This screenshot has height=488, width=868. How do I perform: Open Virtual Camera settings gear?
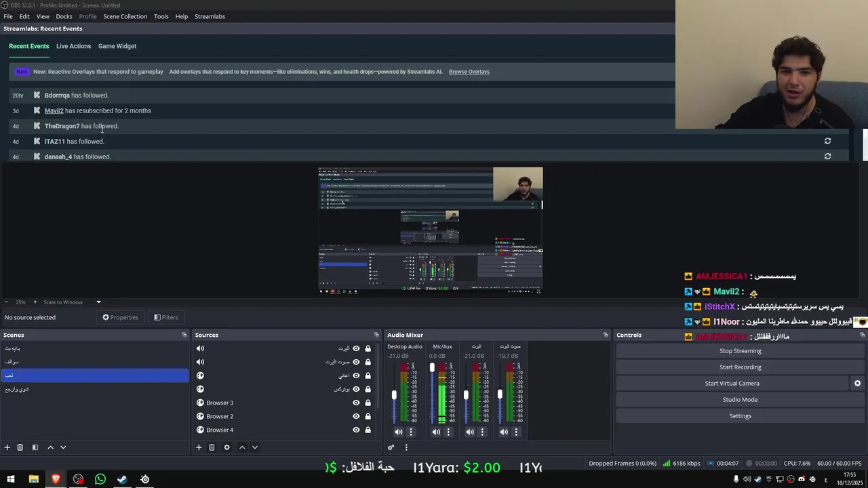[x=857, y=383]
